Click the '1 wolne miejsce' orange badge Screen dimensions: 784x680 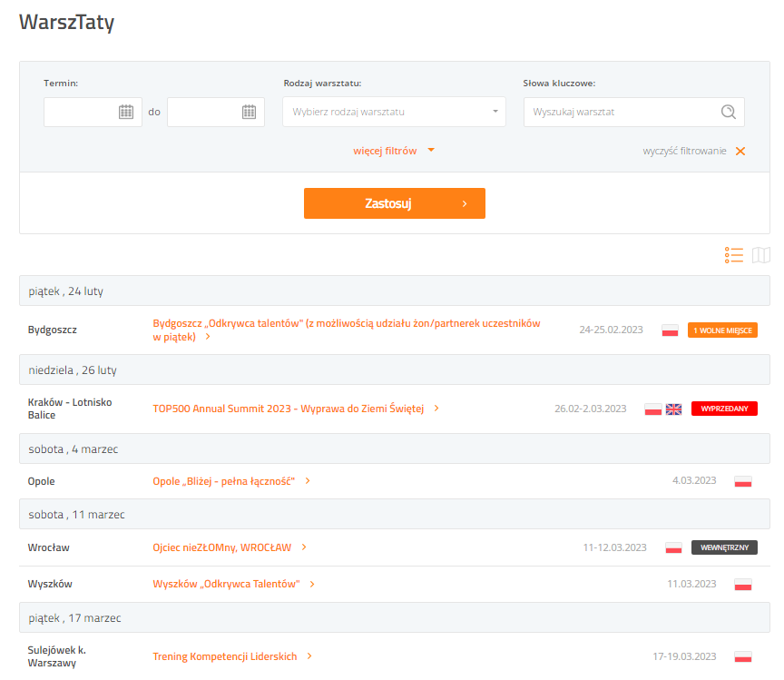tap(722, 330)
